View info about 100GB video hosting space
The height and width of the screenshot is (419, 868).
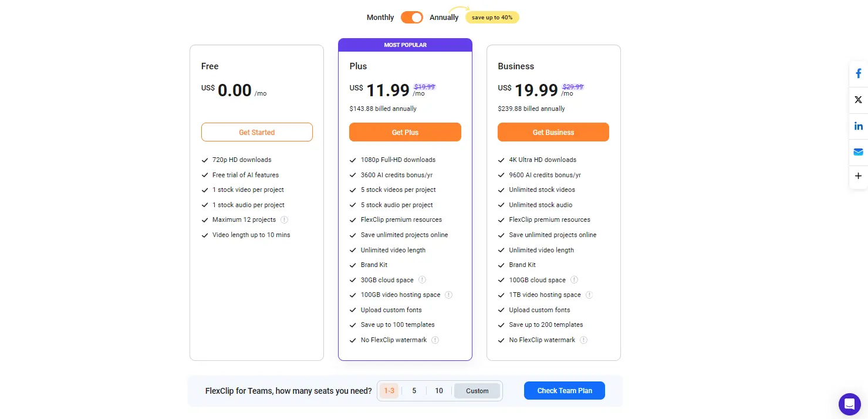click(x=448, y=295)
